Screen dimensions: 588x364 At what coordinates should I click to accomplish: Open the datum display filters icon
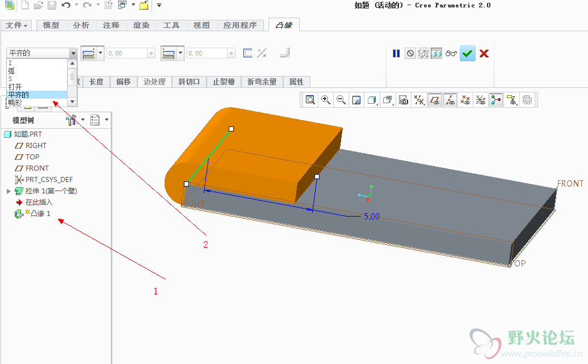pyautogui.click(x=419, y=100)
